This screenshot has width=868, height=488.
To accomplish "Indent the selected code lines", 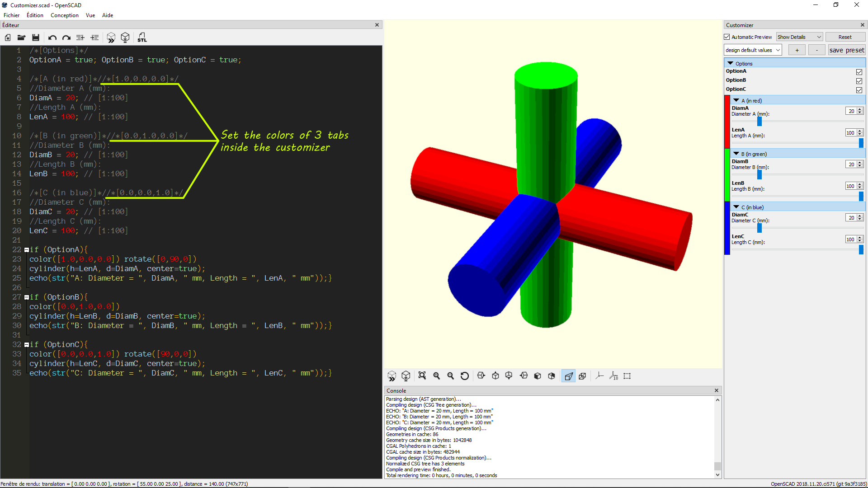I will click(x=94, y=38).
